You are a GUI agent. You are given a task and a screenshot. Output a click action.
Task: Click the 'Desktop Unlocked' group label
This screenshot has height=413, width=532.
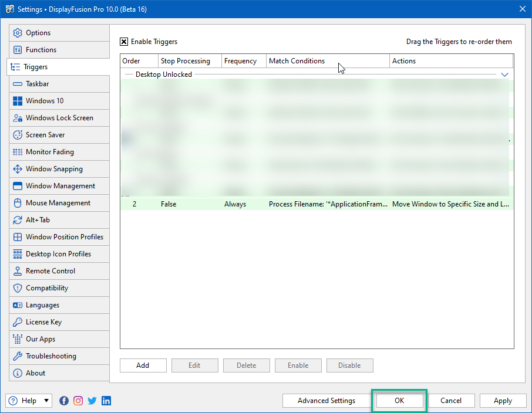(x=164, y=75)
